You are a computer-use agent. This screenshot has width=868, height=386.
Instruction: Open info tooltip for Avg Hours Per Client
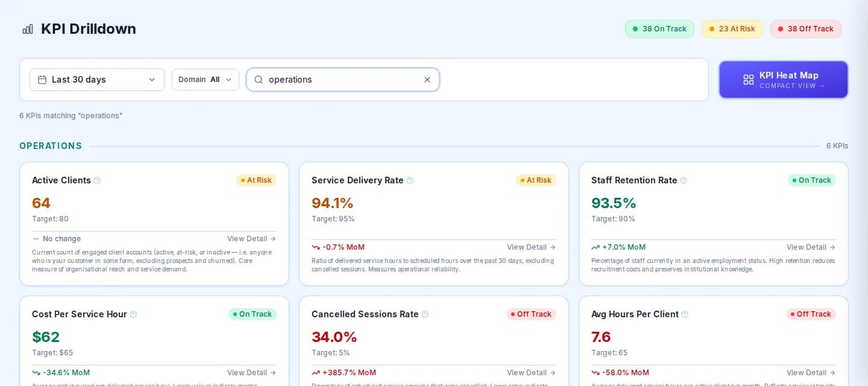685,314
